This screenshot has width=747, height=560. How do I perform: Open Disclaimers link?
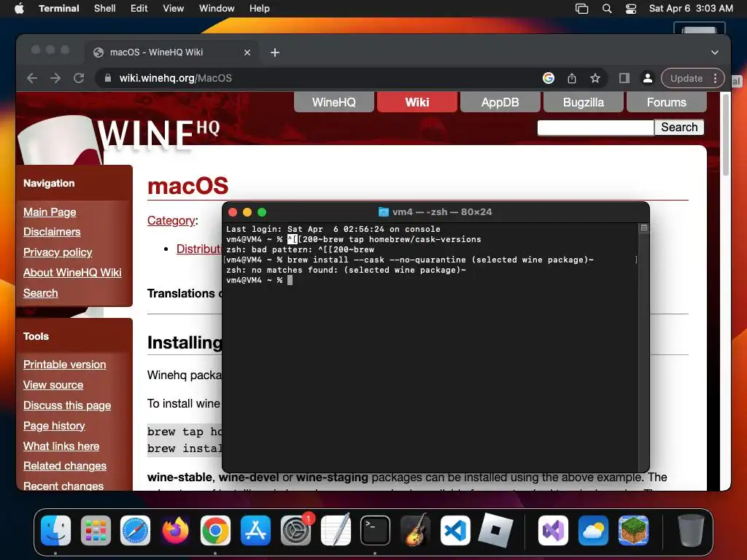[x=52, y=232]
